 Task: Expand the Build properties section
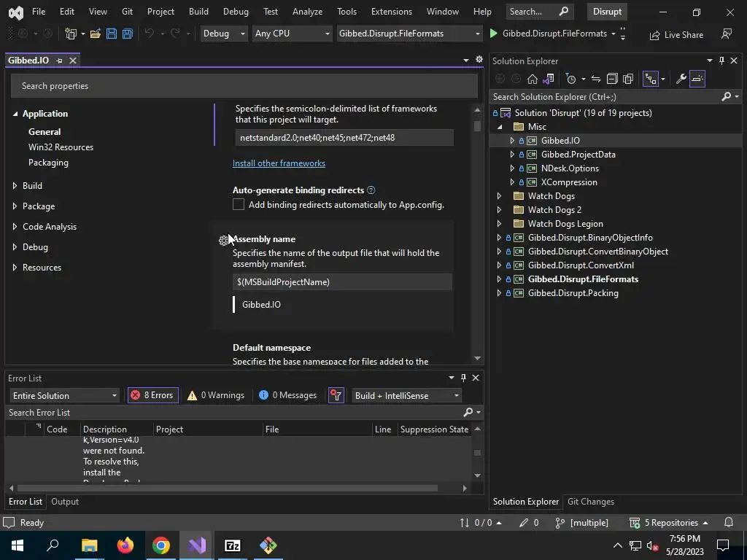coord(15,186)
